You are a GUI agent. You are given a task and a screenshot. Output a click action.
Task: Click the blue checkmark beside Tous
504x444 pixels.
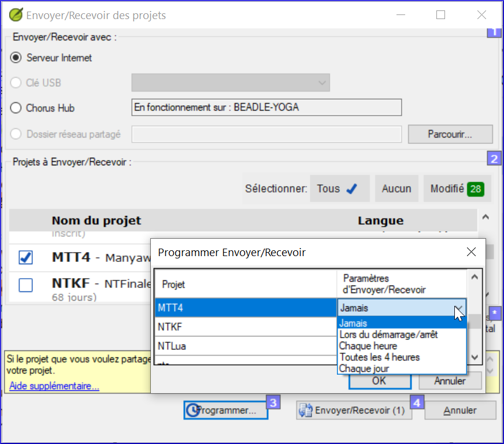tap(352, 188)
